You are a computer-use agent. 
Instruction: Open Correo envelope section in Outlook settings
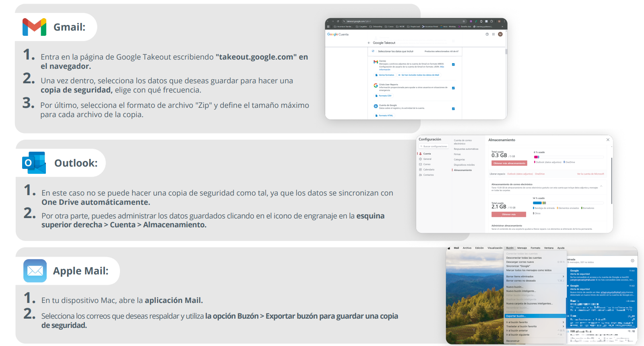425,164
